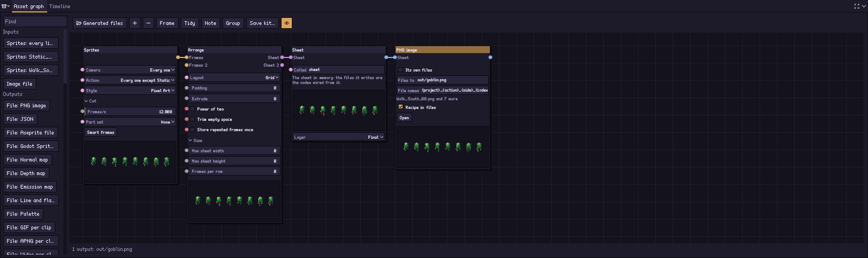Click the Frame button
Viewport: 868px width, 258px height.
coord(167,23)
